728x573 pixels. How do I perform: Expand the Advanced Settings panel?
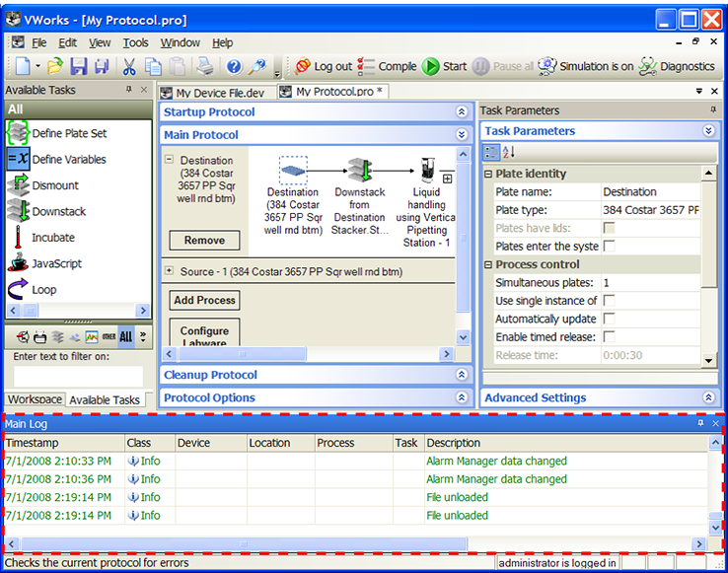click(x=708, y=398)
